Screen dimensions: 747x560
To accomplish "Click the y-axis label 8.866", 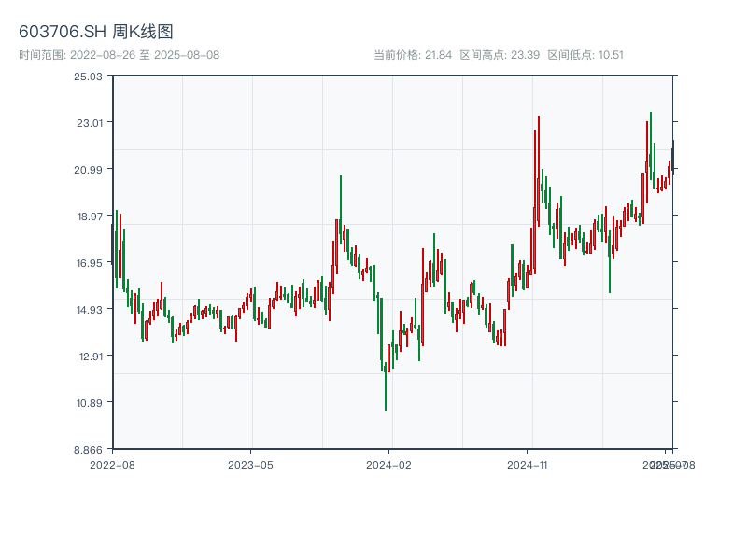I will (88, 450).
